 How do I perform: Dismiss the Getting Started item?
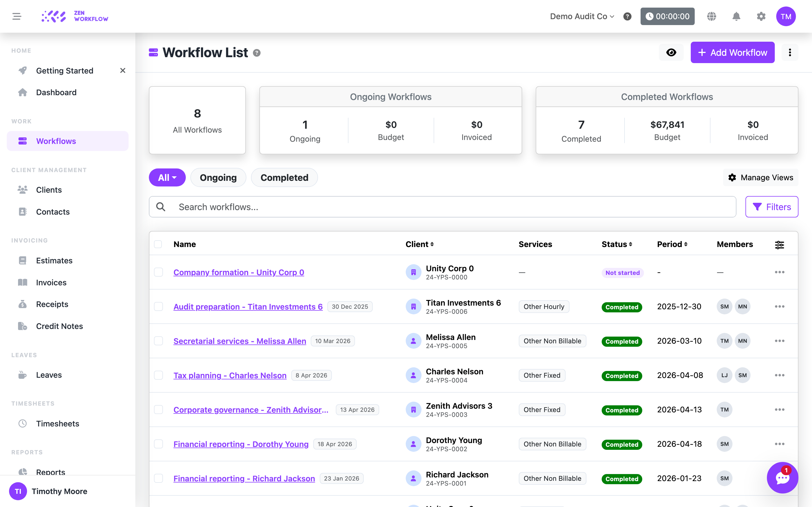click(x=122, y=70)
